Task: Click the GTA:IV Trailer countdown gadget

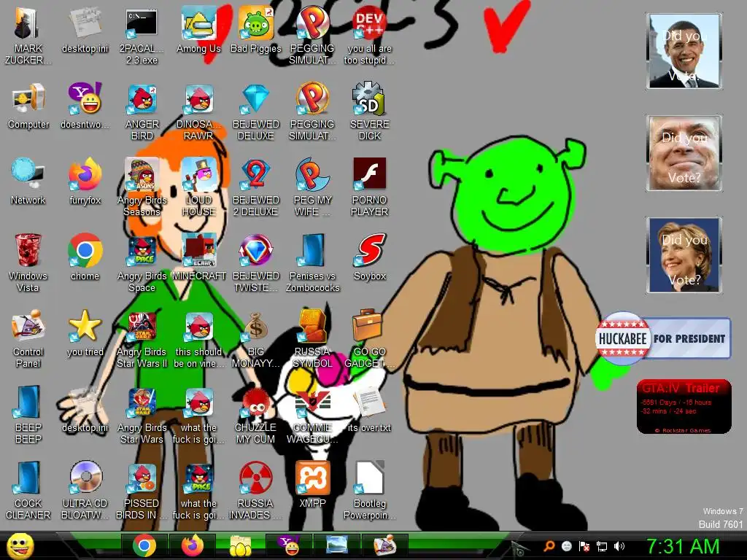Action: pos(684,407)
